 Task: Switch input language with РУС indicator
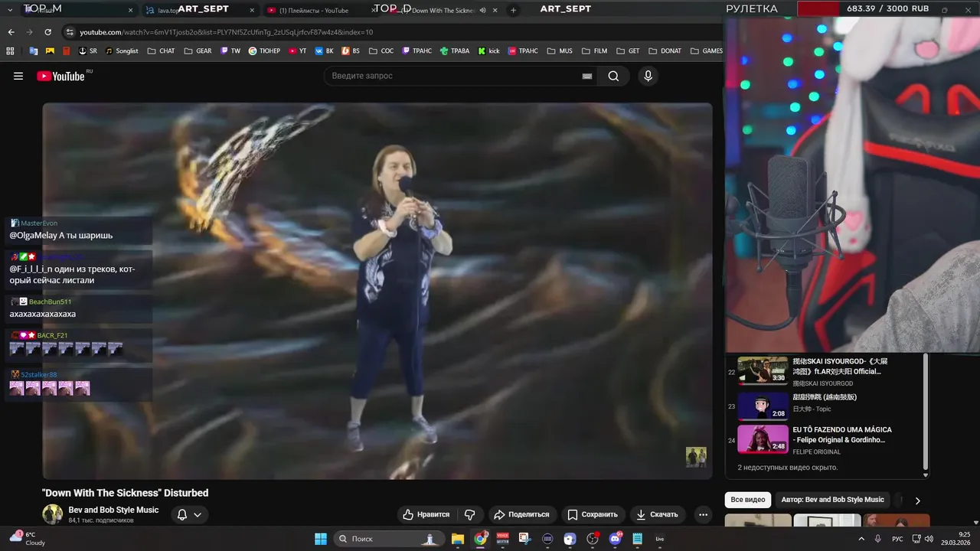[x=897, y=539]
